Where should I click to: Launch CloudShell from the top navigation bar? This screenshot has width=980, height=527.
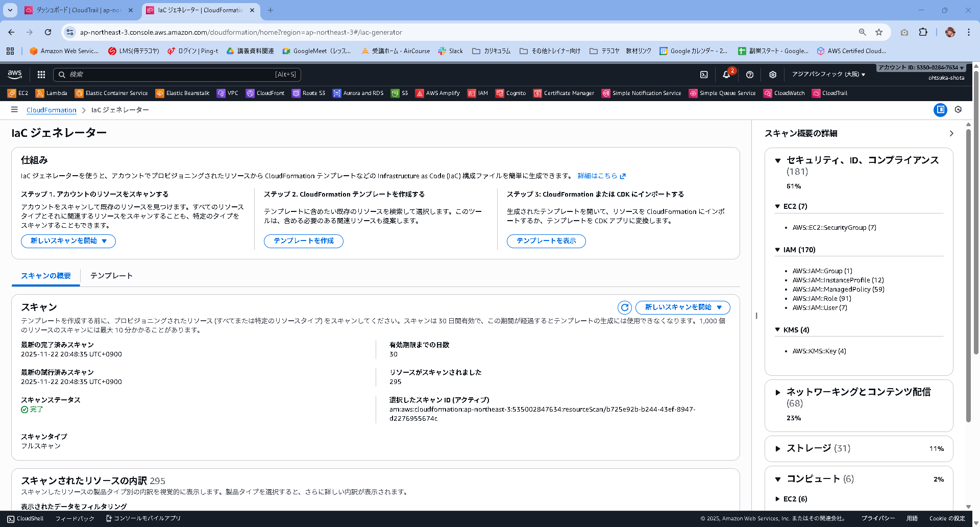(x=704, y=75)
